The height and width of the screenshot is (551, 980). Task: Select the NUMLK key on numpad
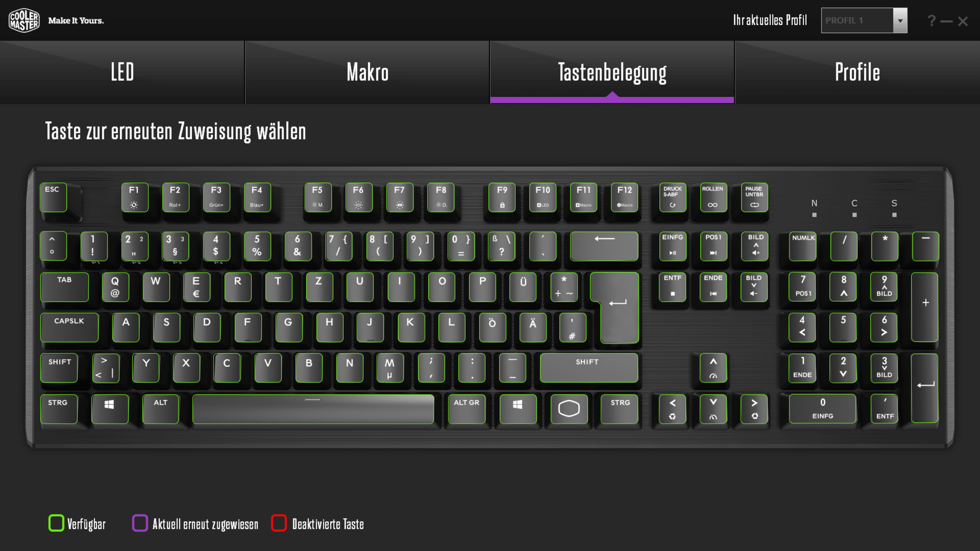[x=803, y=246]
